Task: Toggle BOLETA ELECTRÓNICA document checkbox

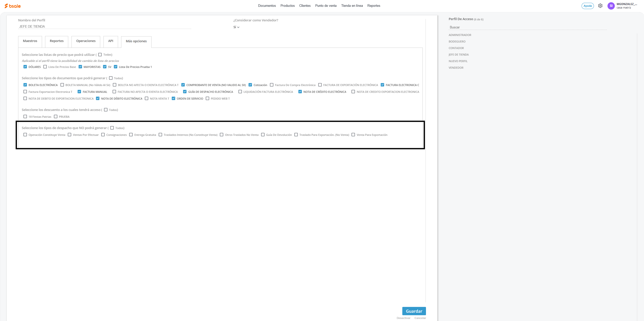Action: pyautogui.click(x=25, y=85)
